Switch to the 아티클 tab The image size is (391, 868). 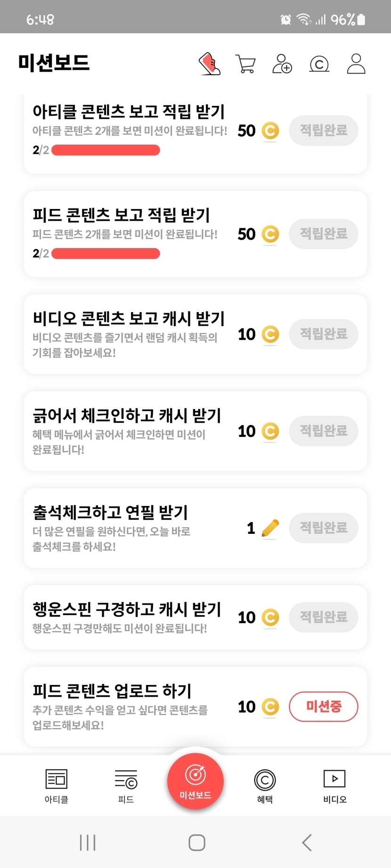(x=57, y=786)
